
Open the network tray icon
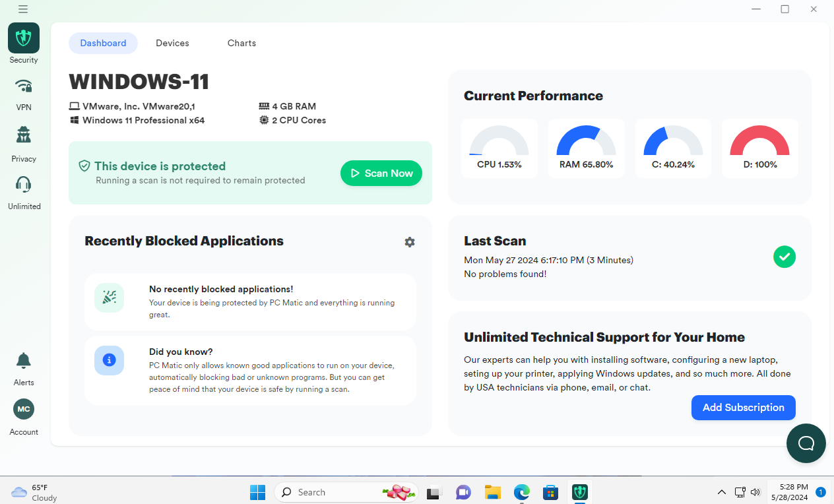740,492
